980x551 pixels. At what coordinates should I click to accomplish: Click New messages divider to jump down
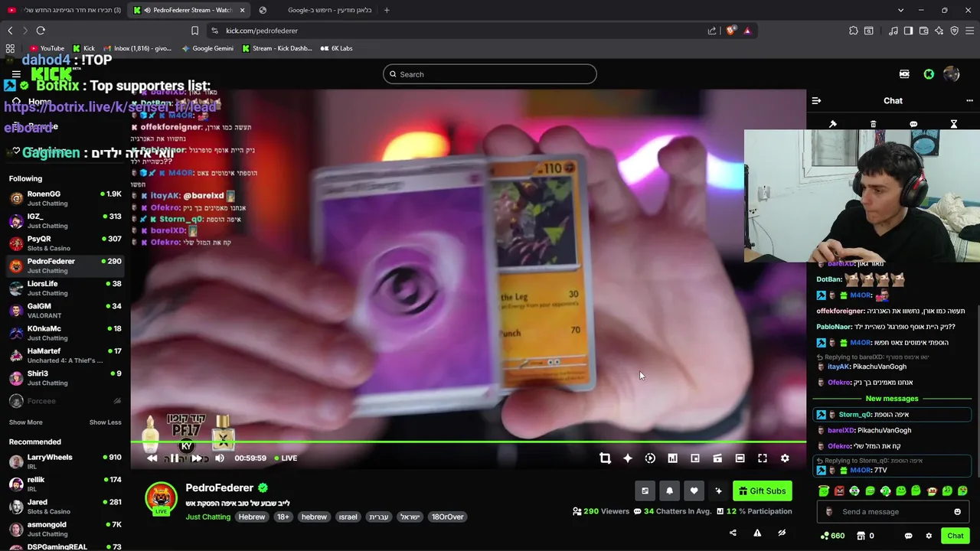coord(892,399)
